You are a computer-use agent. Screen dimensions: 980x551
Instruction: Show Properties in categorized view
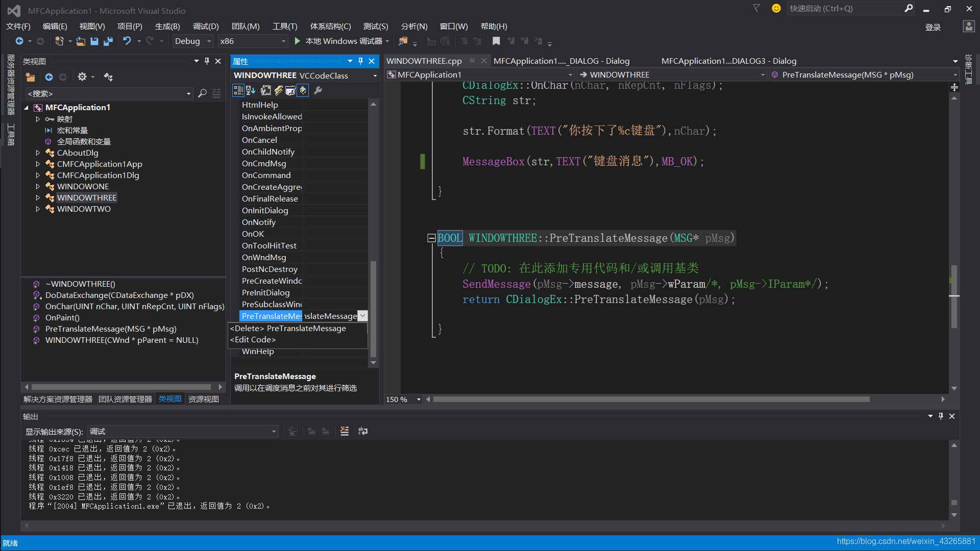(238, 90)
